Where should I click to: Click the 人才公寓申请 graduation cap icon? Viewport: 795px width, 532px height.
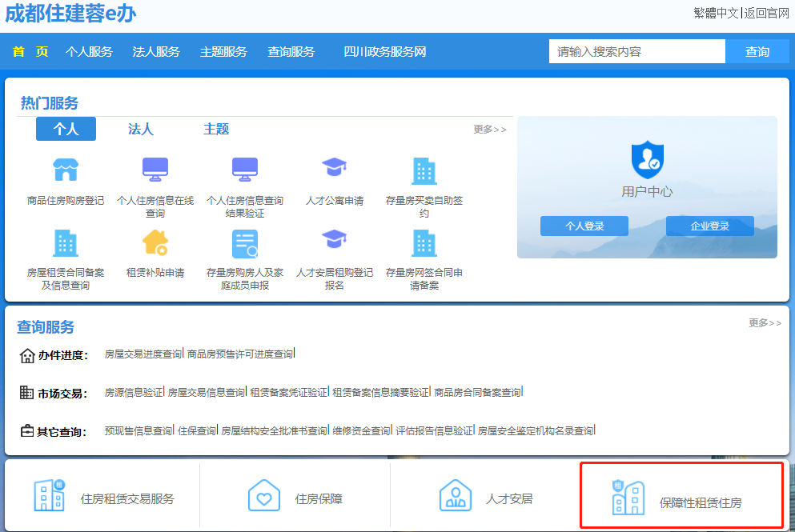334,168
